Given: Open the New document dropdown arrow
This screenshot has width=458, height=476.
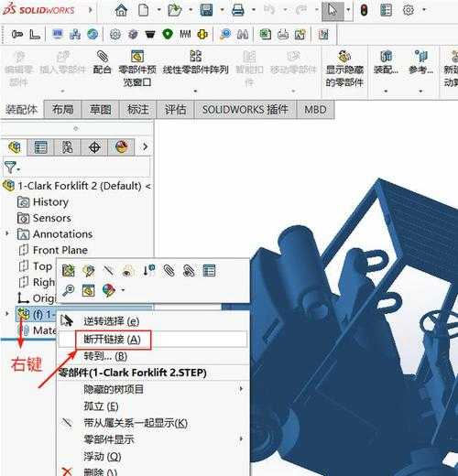Looking at the screenshot, I should (159, 10).
